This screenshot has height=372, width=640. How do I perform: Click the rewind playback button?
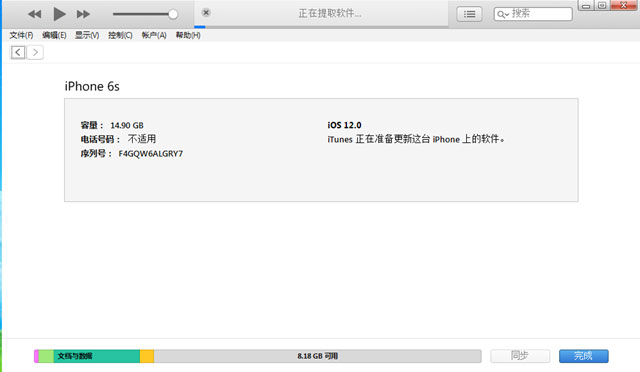pyautogui.click(x=35, y=14)
